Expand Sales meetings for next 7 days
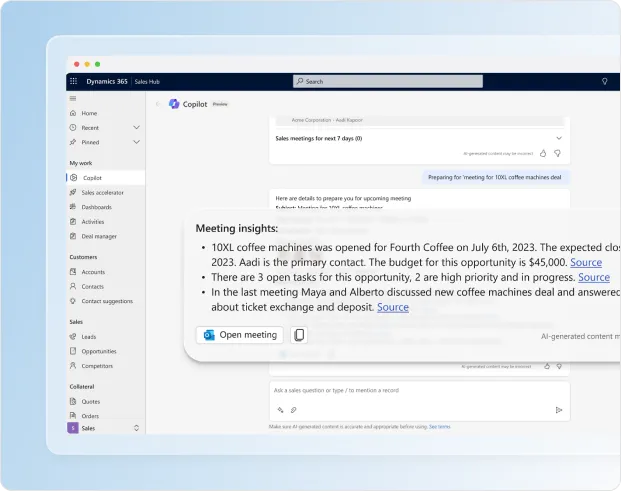This screenshot has width=621, height=491. tap(559, 138)
